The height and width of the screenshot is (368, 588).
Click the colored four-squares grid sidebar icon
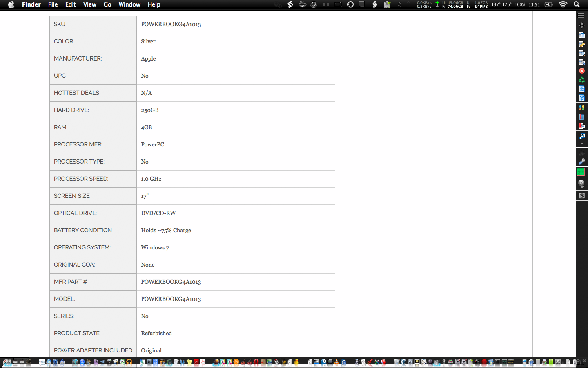click(x=582, y=108)
